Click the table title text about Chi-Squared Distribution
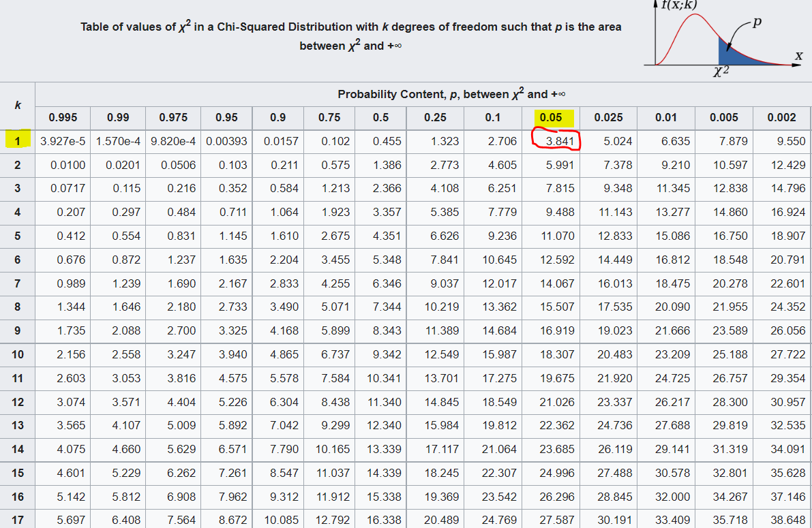 click(x=350, y=35)
